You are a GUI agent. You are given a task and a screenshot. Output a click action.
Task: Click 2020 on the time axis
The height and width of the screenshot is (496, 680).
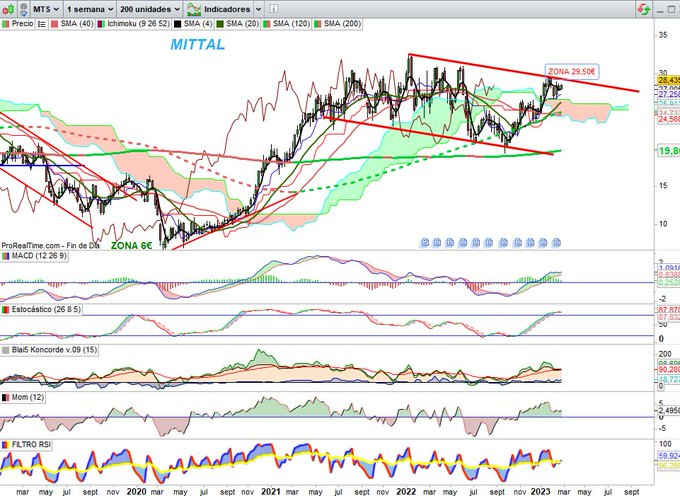[136, 492]
